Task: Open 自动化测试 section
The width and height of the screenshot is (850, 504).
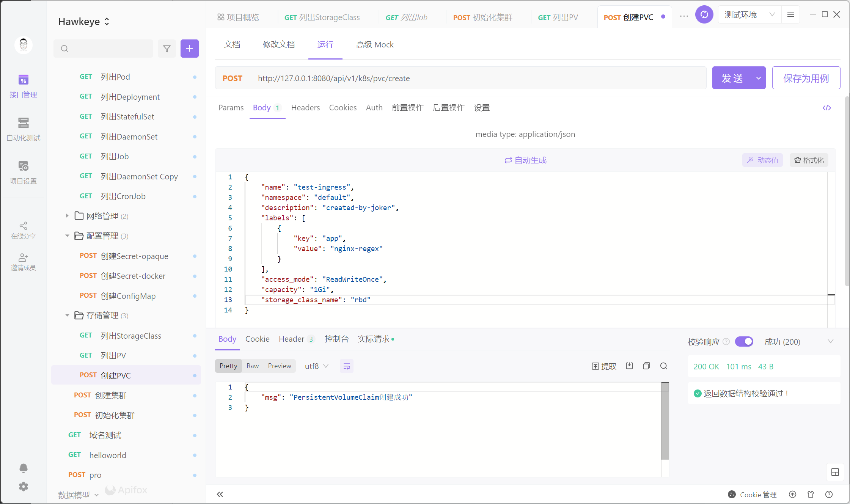Action: coord(23,129)
